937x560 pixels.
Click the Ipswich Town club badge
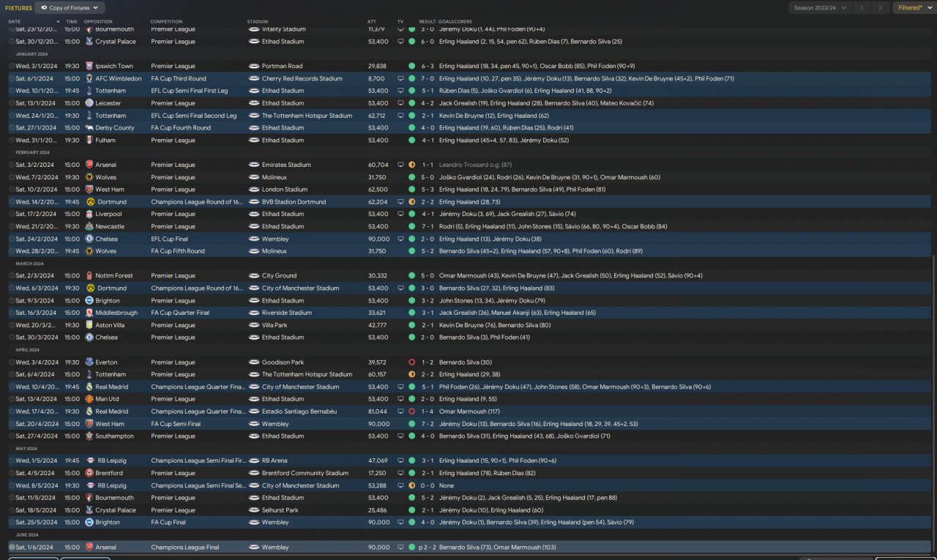89,66
